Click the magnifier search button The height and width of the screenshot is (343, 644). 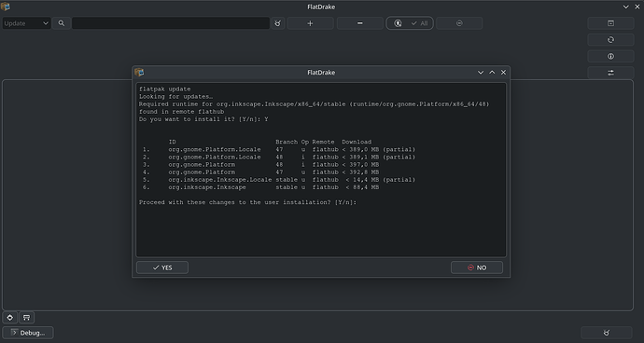pyautogui.click(x=62, y=23)
